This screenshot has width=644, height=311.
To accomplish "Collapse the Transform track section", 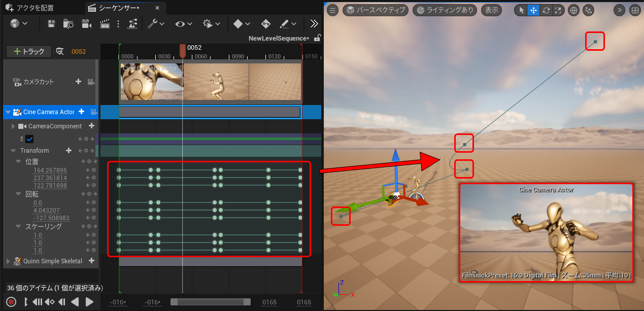I will [13, 151].
